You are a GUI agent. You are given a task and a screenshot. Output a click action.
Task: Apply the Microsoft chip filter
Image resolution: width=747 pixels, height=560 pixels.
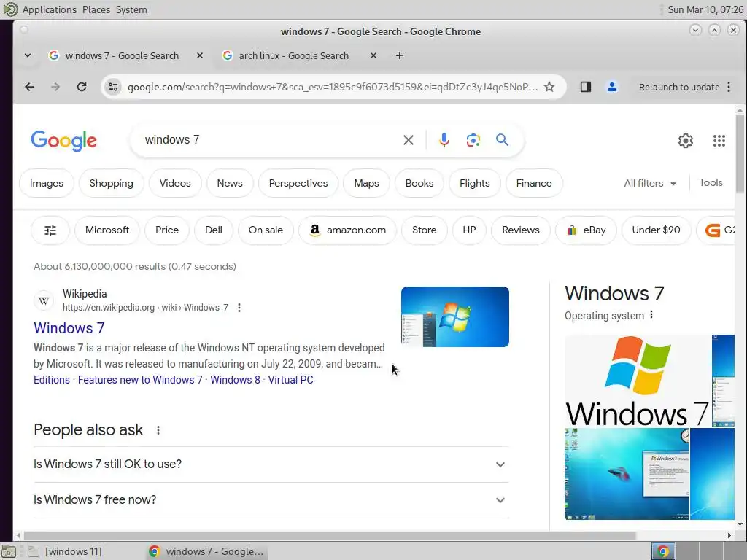pos(107,230)
